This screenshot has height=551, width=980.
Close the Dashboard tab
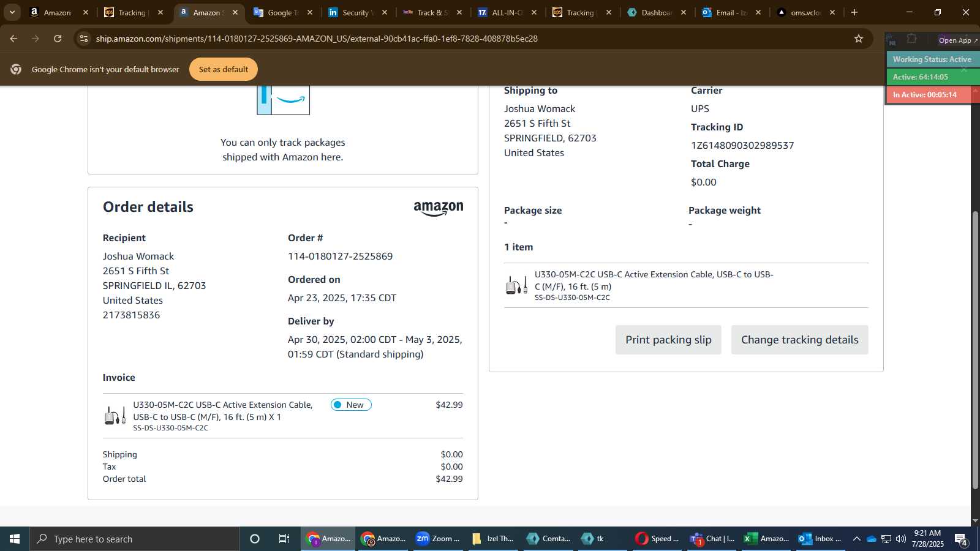click(684, 12)
